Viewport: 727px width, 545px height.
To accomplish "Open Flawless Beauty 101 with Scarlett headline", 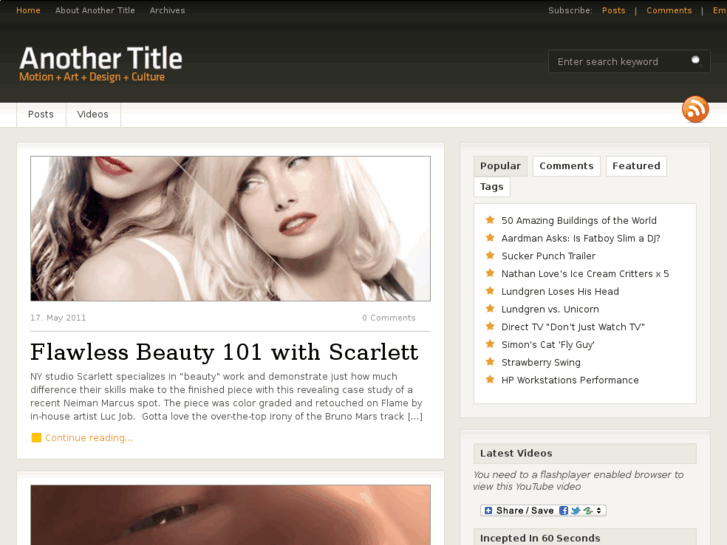I will click(224, 352).
